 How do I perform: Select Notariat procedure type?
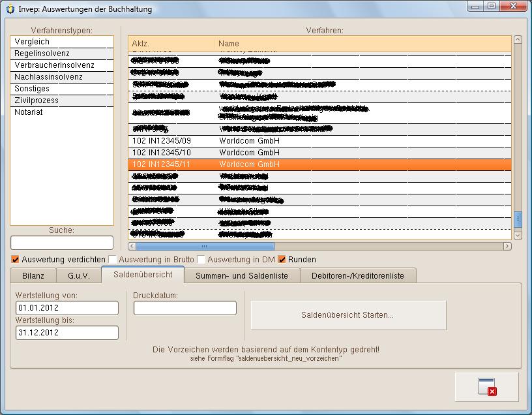pos(62,112)
